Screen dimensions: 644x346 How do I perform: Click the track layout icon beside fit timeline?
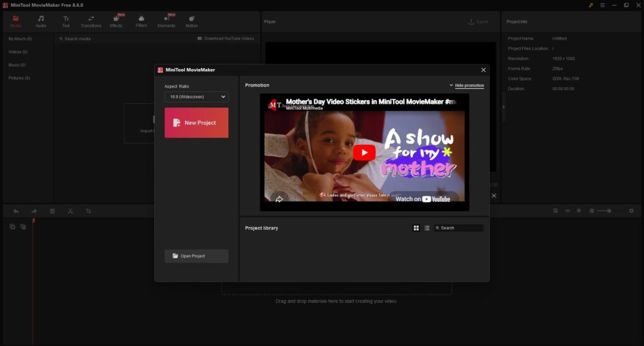tap(556, 211)
